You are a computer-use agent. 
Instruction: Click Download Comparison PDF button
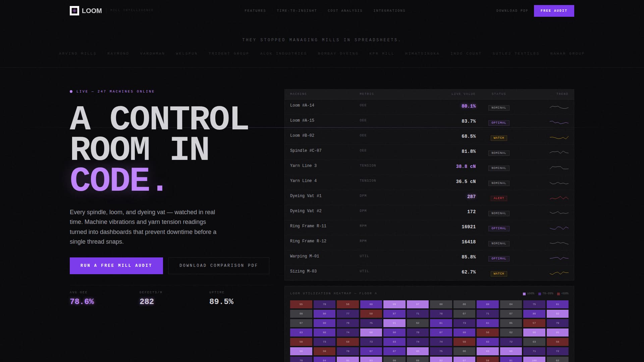pos(219,266)
